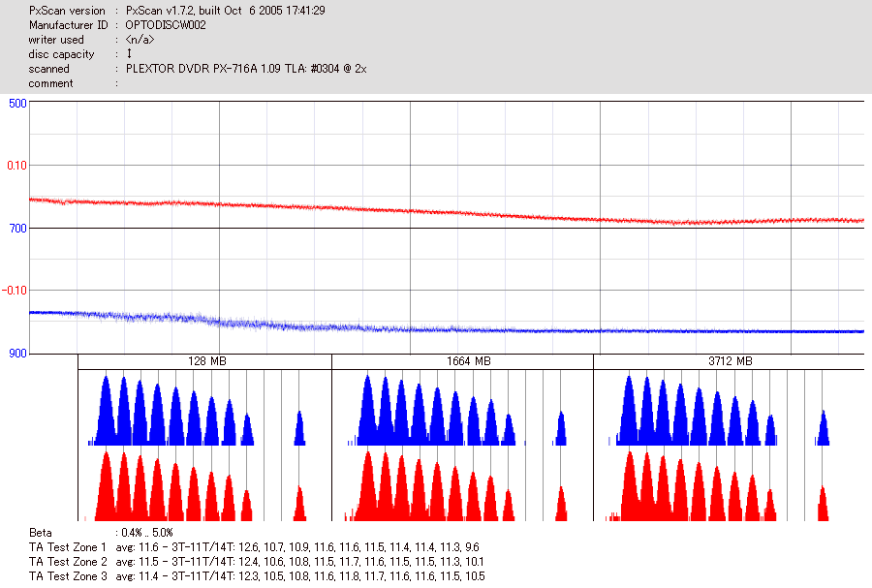This screenshot has height=588, width=872.
Task: Click Zone 1 values starting 'avg: 11.6'
Action: tap(297, 547)
